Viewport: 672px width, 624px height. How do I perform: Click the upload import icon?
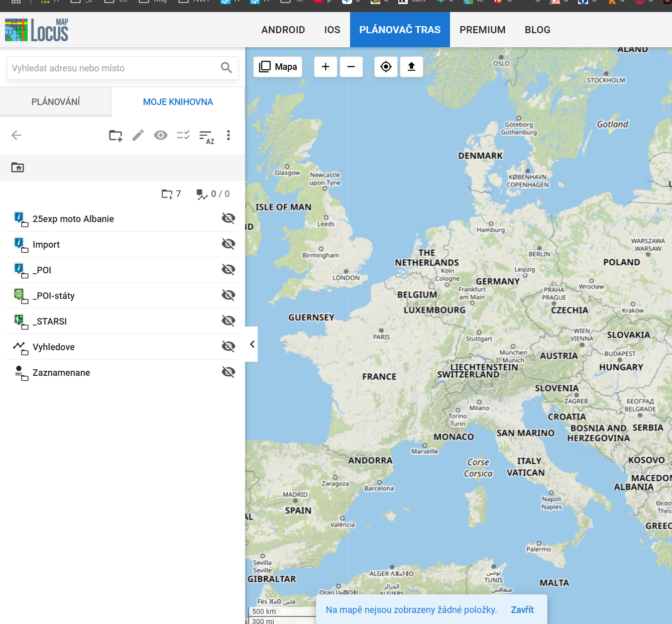click(x=411, y=67)
